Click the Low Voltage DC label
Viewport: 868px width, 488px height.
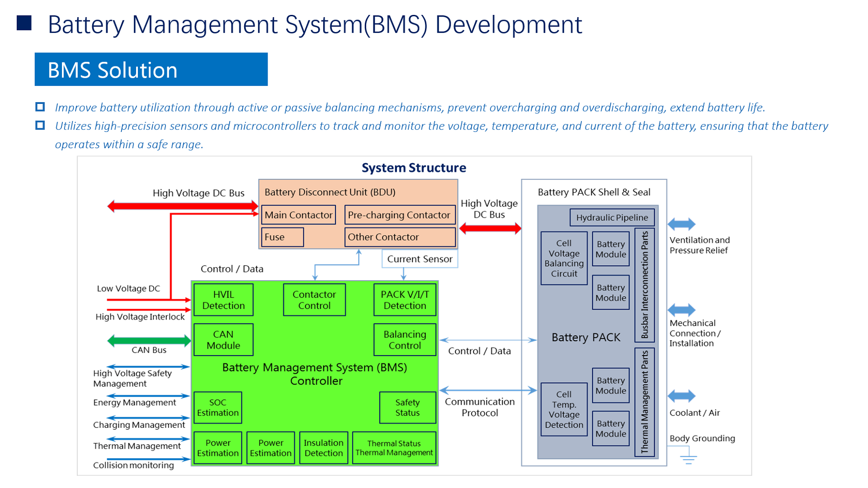coord(128,288)
